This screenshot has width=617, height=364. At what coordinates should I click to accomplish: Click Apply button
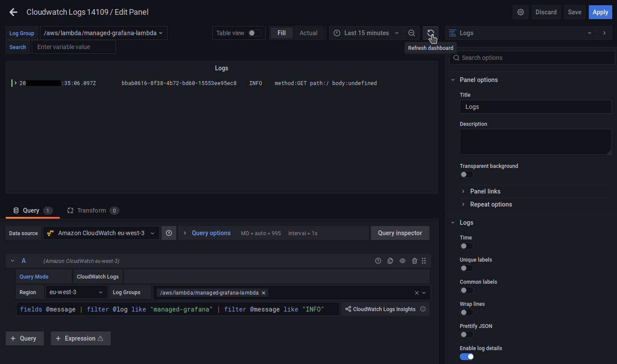click(x=601, y=12)
